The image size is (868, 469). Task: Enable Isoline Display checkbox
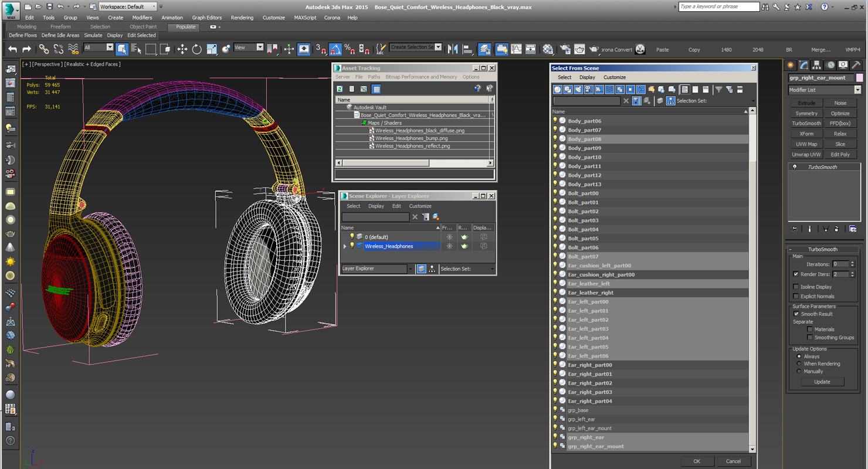pos(796,287)
